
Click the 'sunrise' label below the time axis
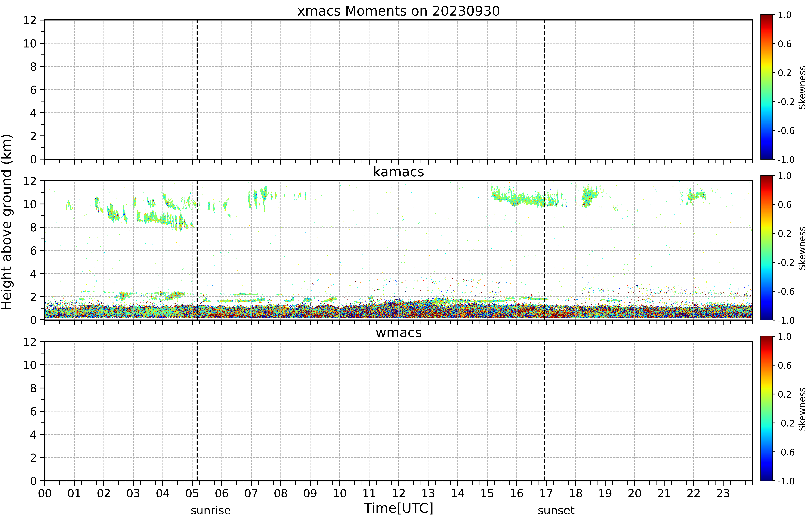click(x=211, y=510)
